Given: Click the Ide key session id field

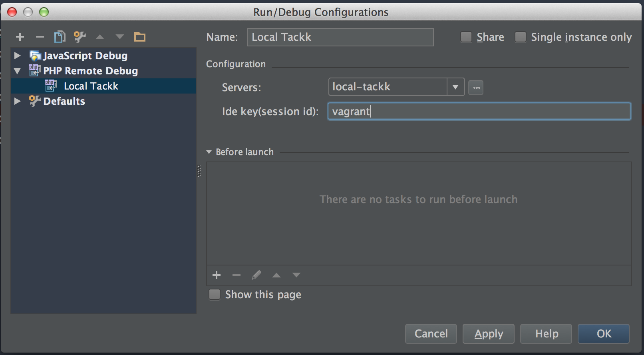Looking at the screenshot, I should [x=479, y=112].
